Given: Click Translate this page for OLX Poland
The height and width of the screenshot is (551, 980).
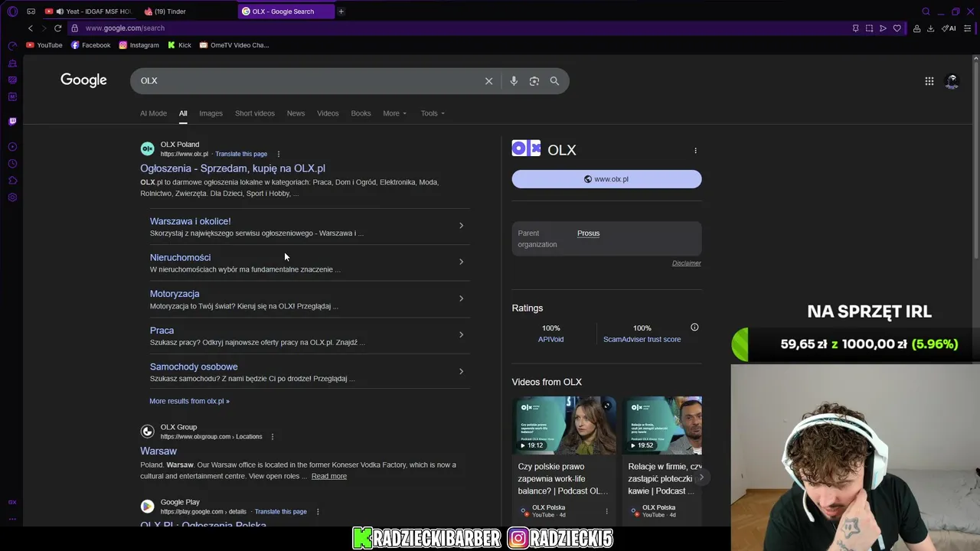Looking at the screenshot, I should point(241,154).
